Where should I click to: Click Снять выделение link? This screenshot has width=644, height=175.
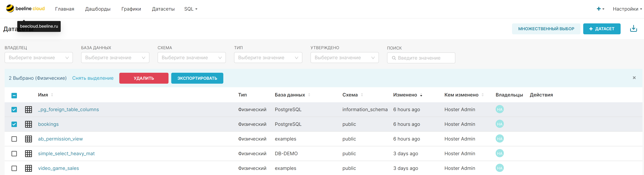click(93, 78)
